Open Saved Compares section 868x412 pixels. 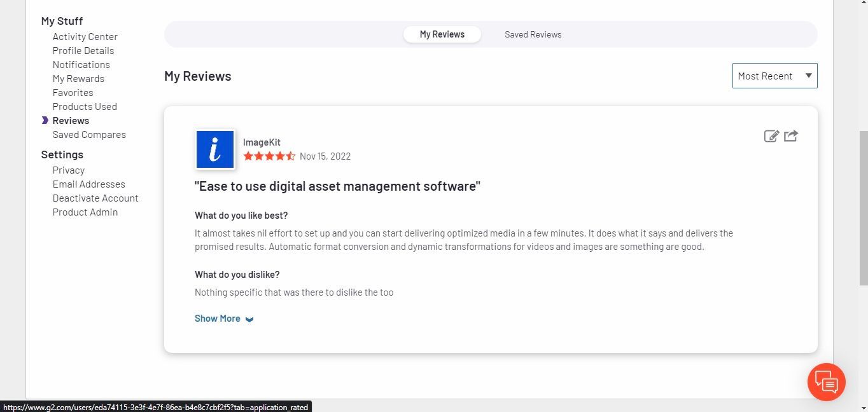tap(89, 134)
